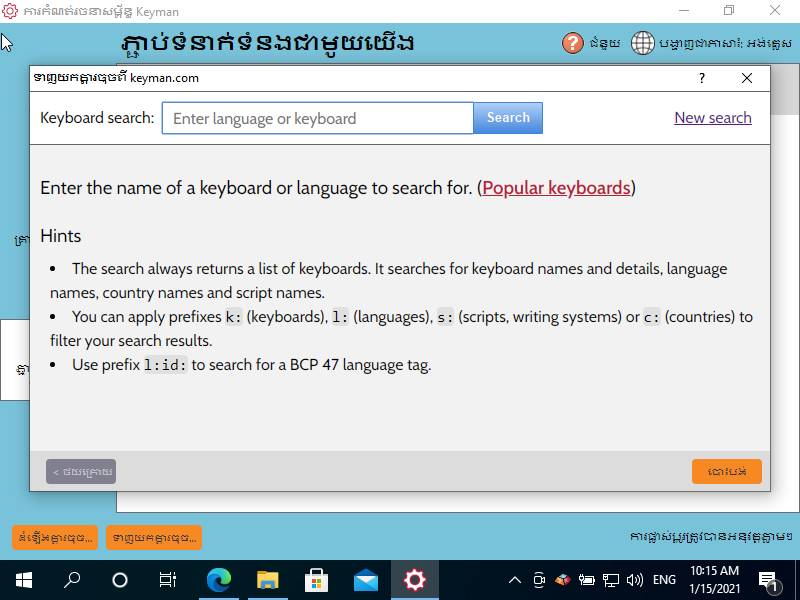
Task: Click the Khmer help label text
Action: click(605, 43)
